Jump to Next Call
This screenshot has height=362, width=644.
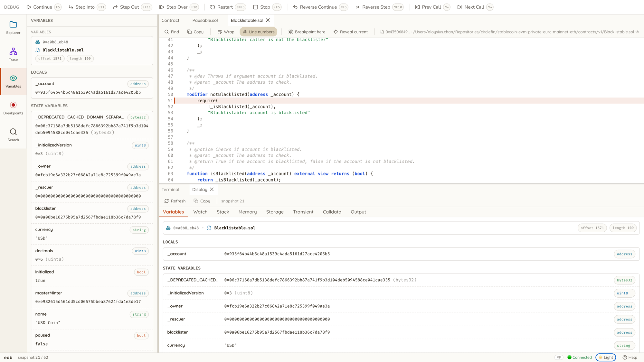[x=475, y=7]
